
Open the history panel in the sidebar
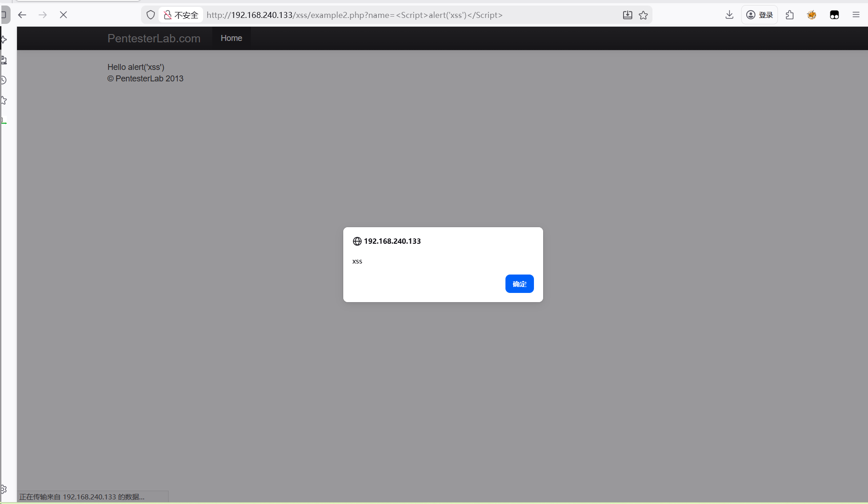click(x=4, y=80)
